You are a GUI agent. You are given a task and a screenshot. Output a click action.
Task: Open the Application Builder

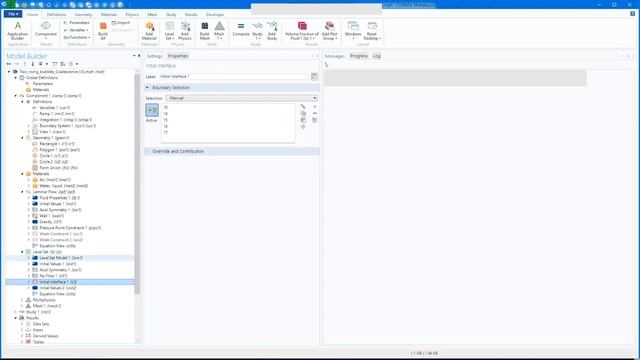click(18, 31)
